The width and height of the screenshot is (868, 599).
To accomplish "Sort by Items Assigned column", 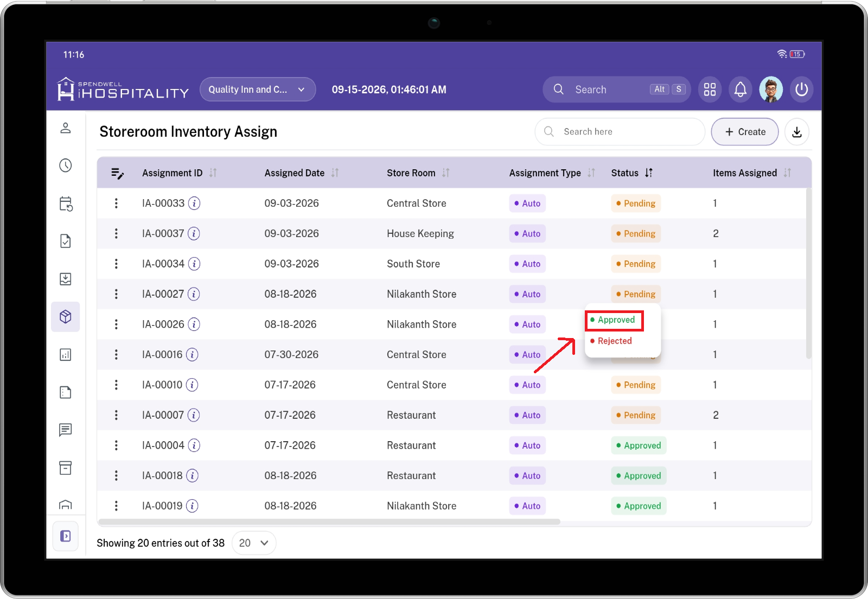I will (787, 173).
